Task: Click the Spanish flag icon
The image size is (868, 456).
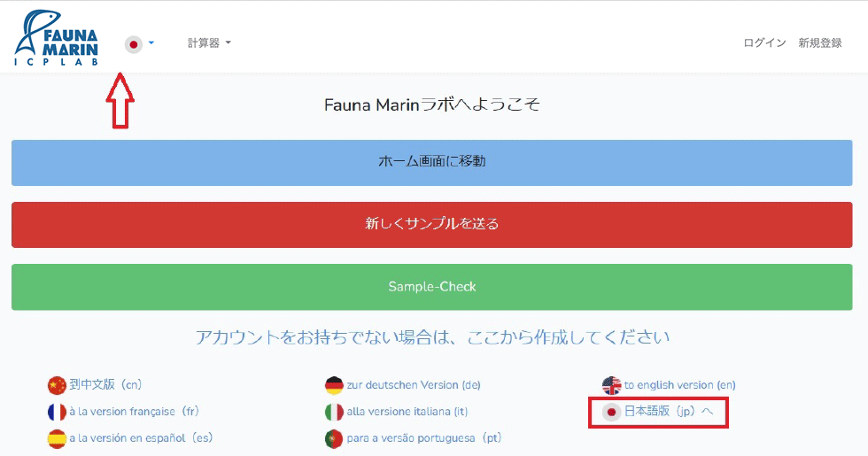Action: tap(57, 438)
